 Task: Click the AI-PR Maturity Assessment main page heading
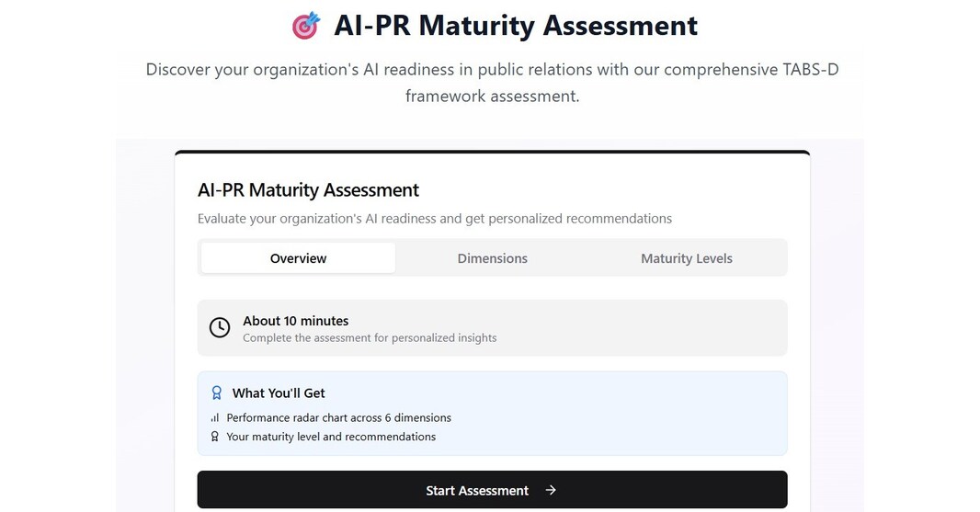click(x=516, y=26)
